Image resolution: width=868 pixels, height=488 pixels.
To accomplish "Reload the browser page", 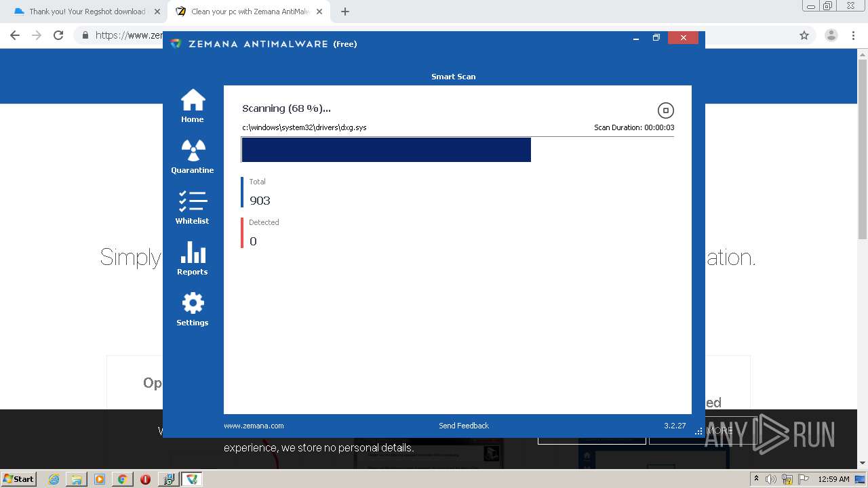I will tap(58, 35).
